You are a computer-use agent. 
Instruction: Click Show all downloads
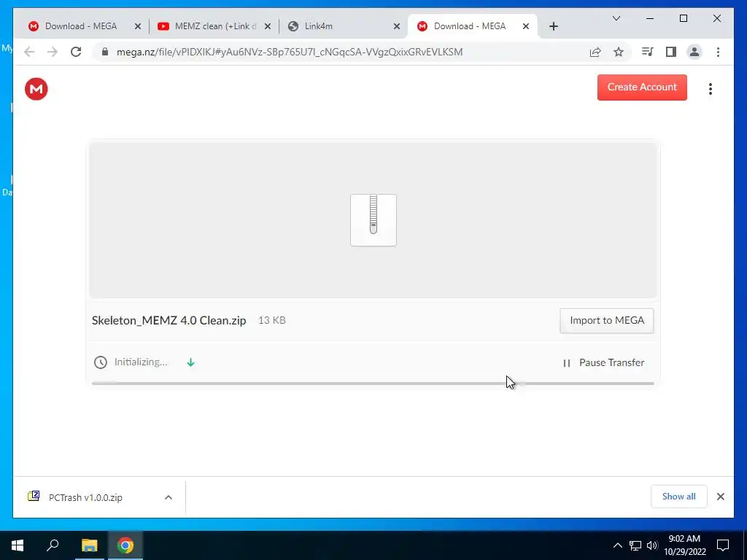[678, 497]
